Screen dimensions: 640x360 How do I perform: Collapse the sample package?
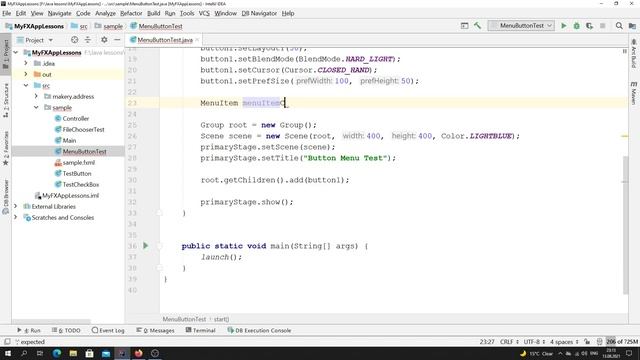click(36, 107)
